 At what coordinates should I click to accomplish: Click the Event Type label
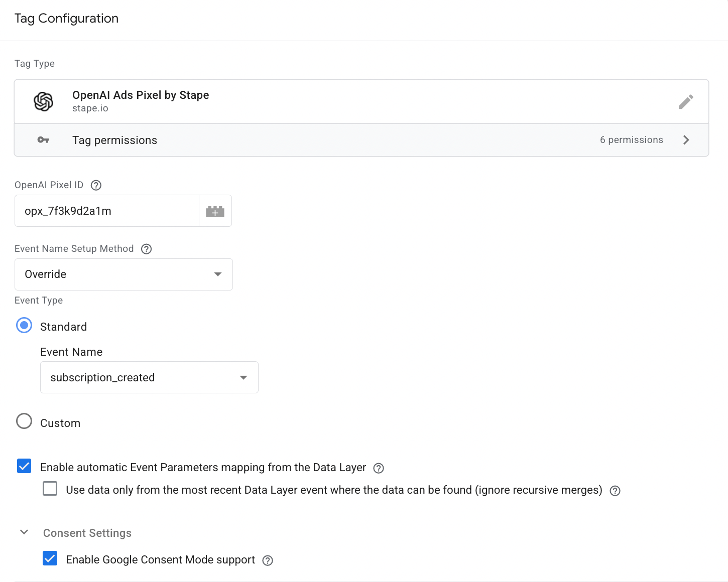39,301
